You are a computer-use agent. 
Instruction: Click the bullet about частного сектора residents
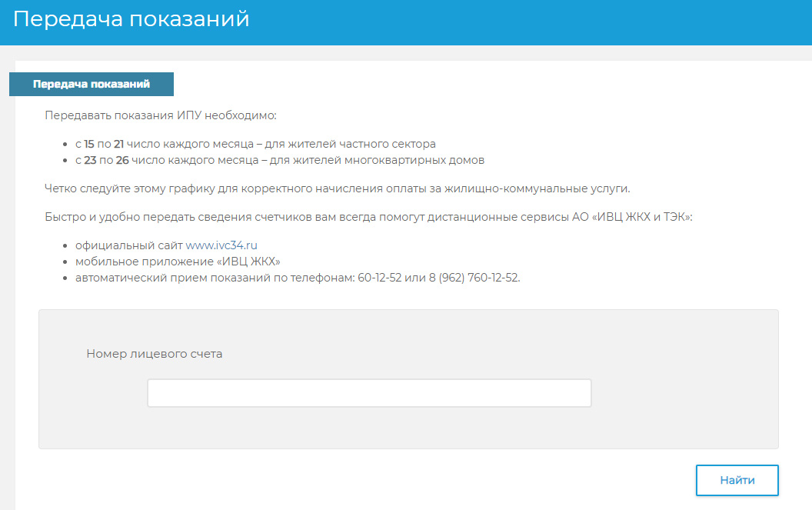[x=255, y=144]
